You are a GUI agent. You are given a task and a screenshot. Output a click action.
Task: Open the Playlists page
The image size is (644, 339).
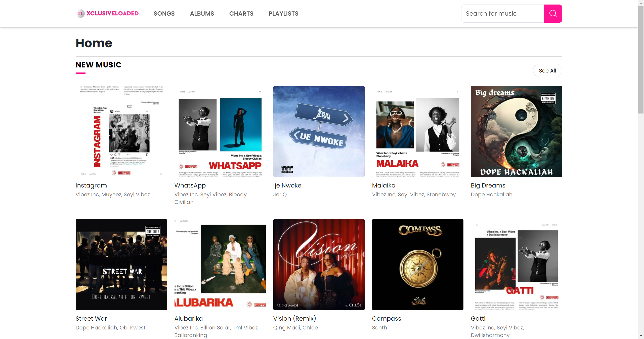tap(283, 14)
